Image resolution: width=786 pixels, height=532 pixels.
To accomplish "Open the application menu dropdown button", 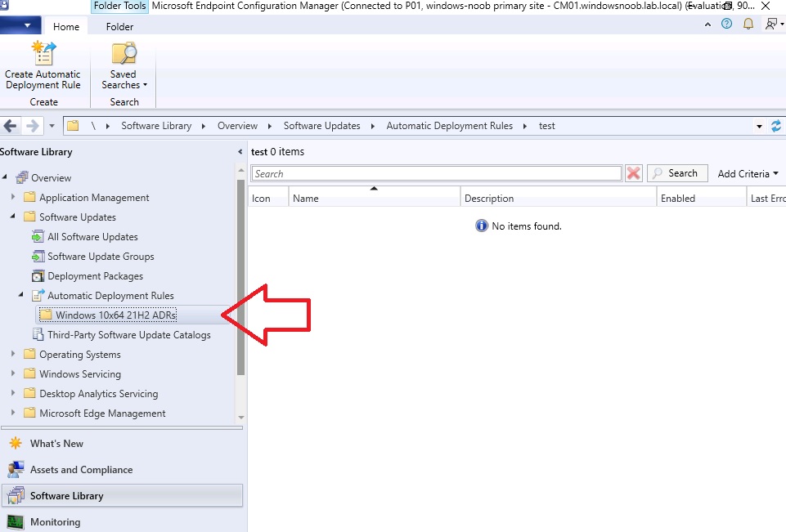I will pyautogui.click(x=20, y=25).
